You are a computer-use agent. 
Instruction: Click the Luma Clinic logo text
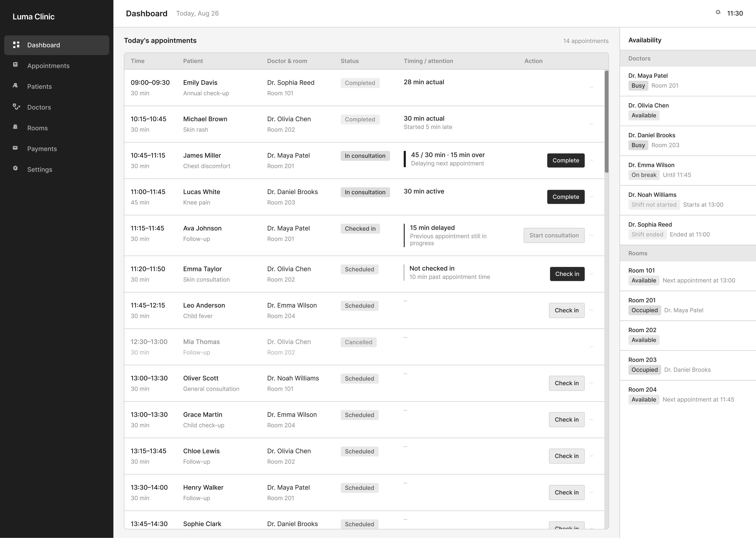tap(33, 17)
